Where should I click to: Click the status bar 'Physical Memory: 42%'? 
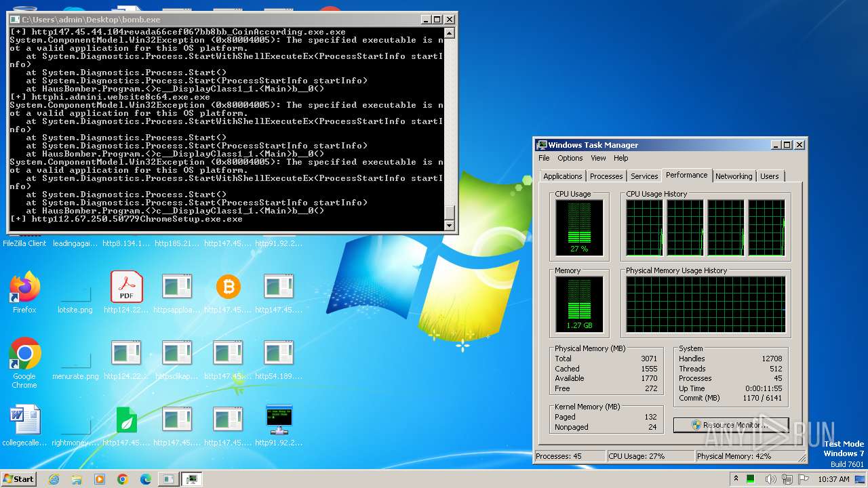click(x=734, y=456)
